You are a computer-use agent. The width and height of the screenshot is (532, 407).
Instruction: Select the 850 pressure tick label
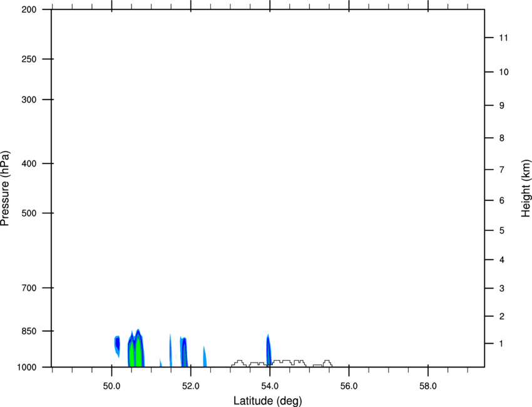(29, 331)
